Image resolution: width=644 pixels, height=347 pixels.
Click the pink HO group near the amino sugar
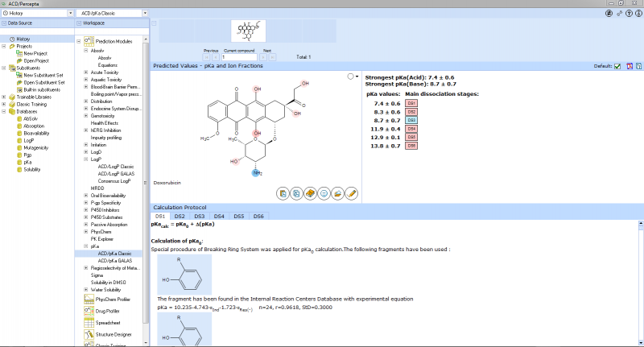pos(233,161)
